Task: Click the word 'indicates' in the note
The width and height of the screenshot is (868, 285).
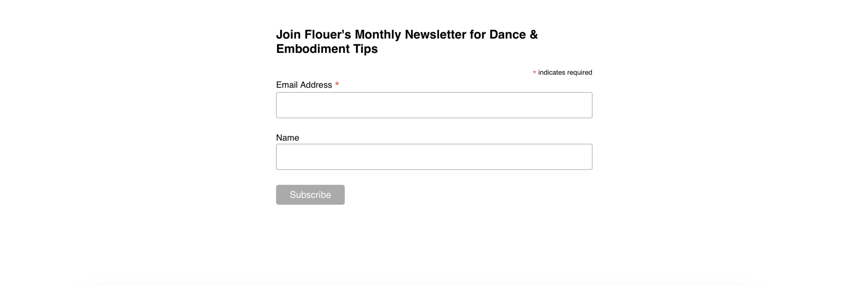Action: coord(551,72)
